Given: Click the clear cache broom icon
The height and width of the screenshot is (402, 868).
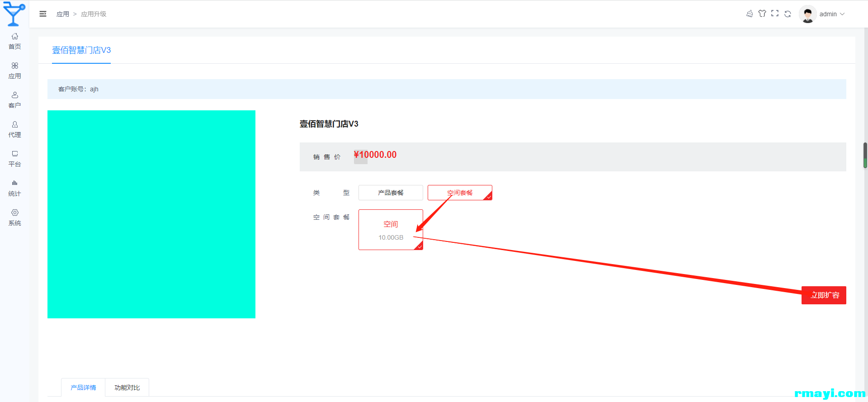Looking at the screenshot, I should click(x=750, y=14).
